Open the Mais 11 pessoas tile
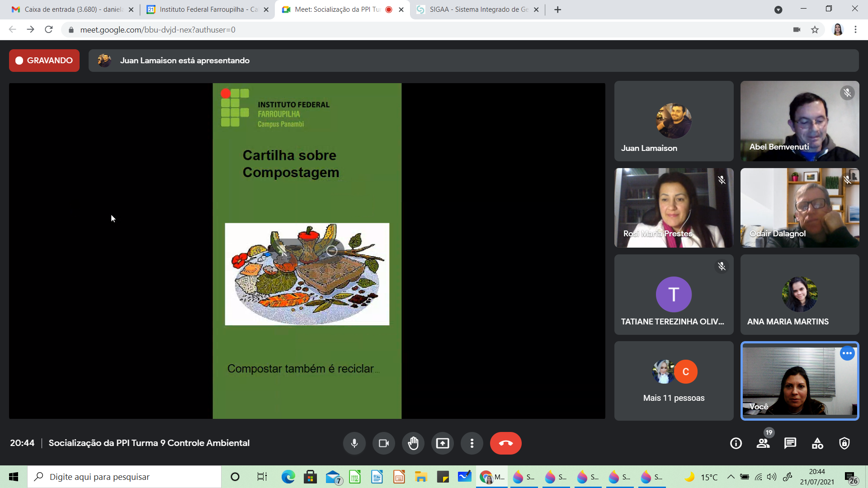868x488 pixels. coord(674,381)
